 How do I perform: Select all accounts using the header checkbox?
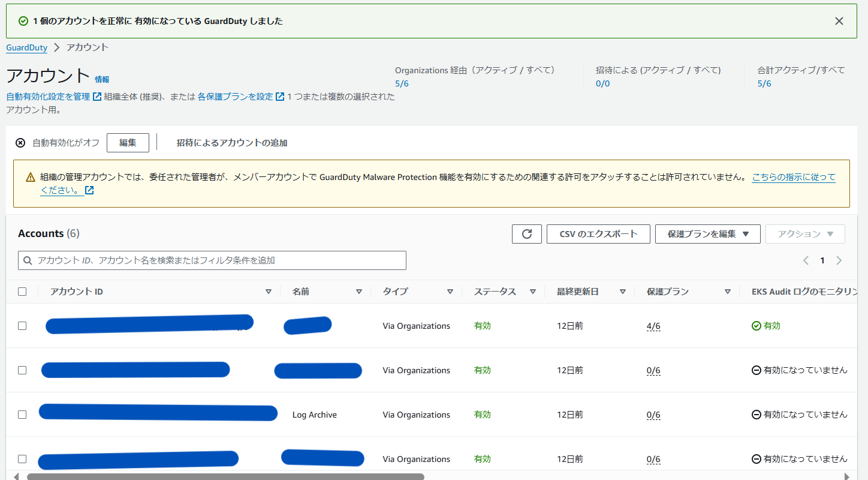coord(22,291)
